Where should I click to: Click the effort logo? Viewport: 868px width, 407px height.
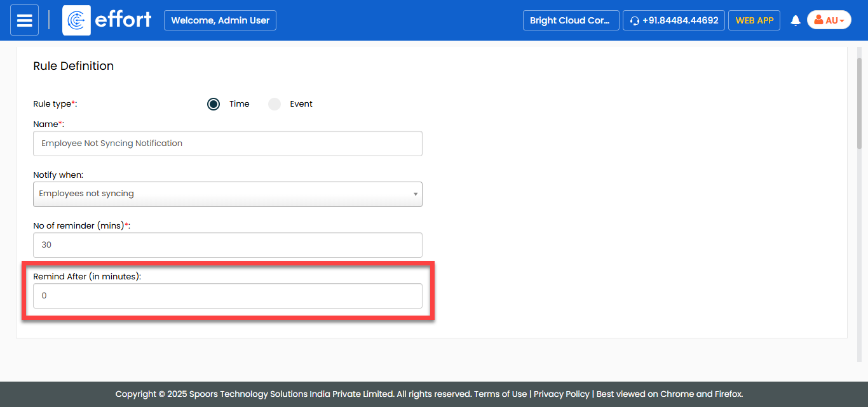[x=107, y=20]
